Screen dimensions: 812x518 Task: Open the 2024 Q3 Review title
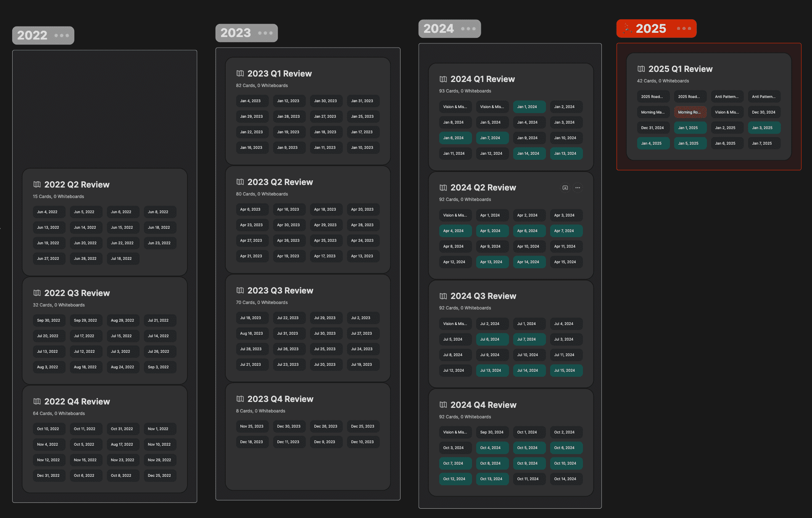pyautogui.click(x=483, y=296)
